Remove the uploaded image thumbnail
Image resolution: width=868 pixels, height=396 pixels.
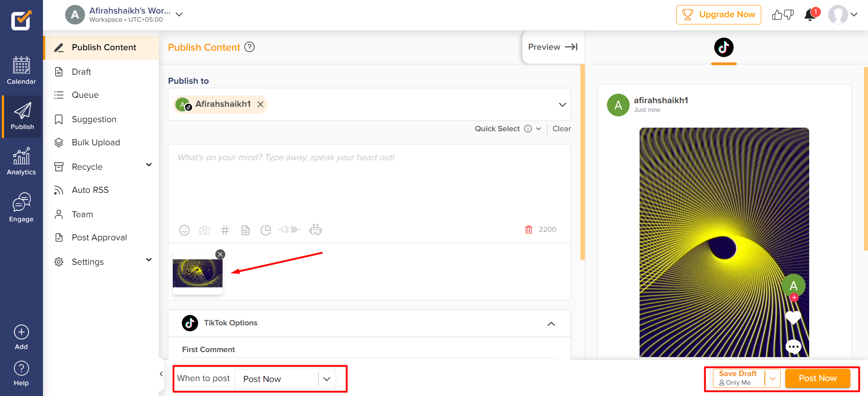point(220,254)
